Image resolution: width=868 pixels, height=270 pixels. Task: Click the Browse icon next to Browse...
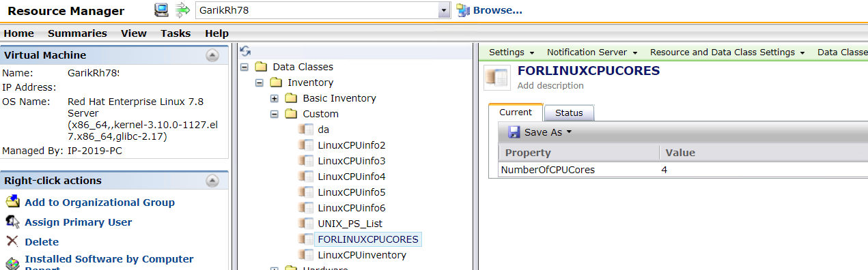pyautogui.click(x=463, y=10)
